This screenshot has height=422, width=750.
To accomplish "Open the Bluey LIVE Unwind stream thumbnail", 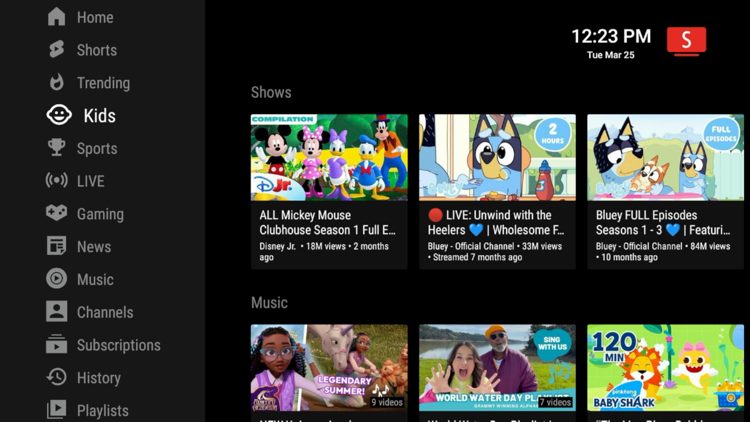I will pos(497,158).
